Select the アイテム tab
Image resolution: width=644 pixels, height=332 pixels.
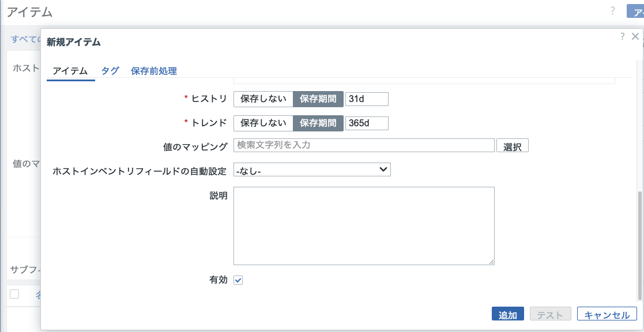point(70,71)
